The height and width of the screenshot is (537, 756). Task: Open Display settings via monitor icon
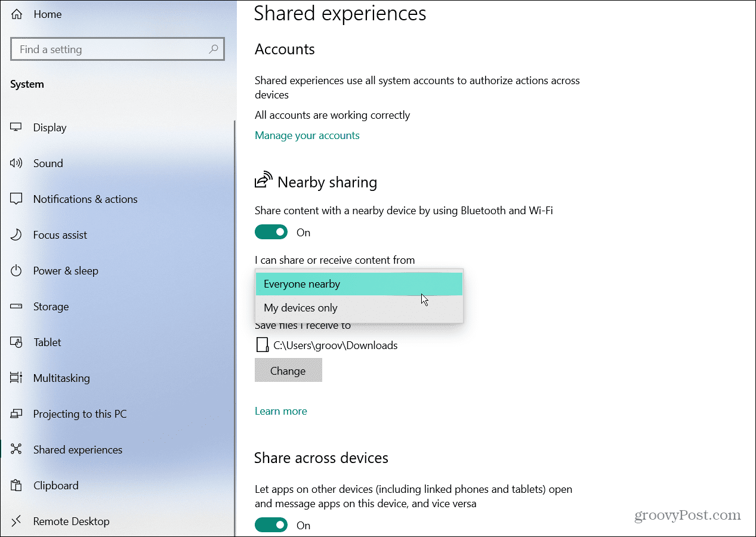pyautogui.click(x=16, y=128)
